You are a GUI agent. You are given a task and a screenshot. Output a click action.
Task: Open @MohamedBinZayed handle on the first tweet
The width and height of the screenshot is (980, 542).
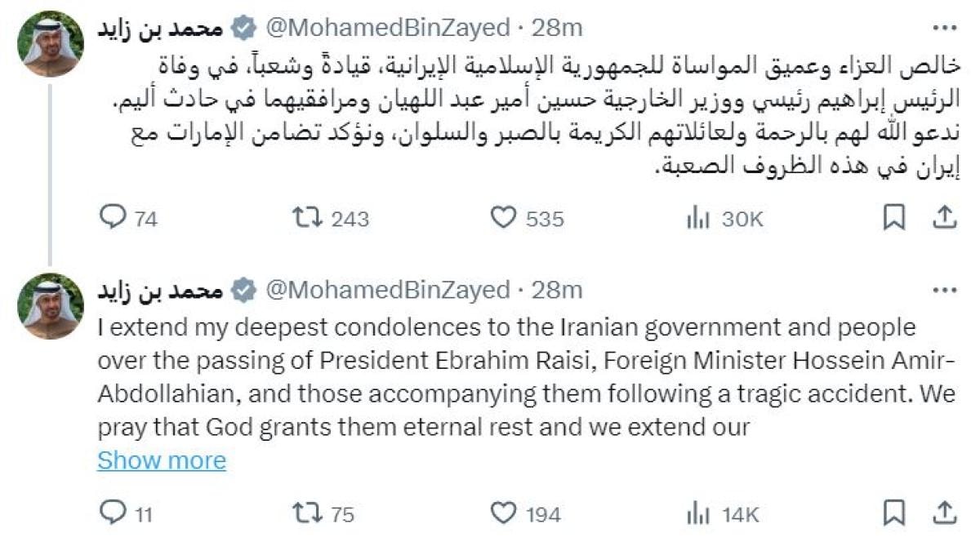(388, 28)
